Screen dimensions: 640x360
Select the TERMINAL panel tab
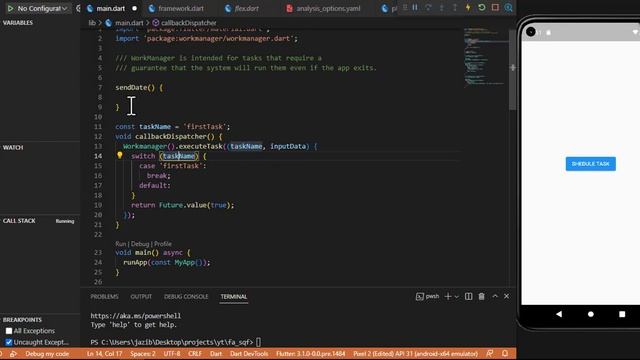[x=234, y=297]
